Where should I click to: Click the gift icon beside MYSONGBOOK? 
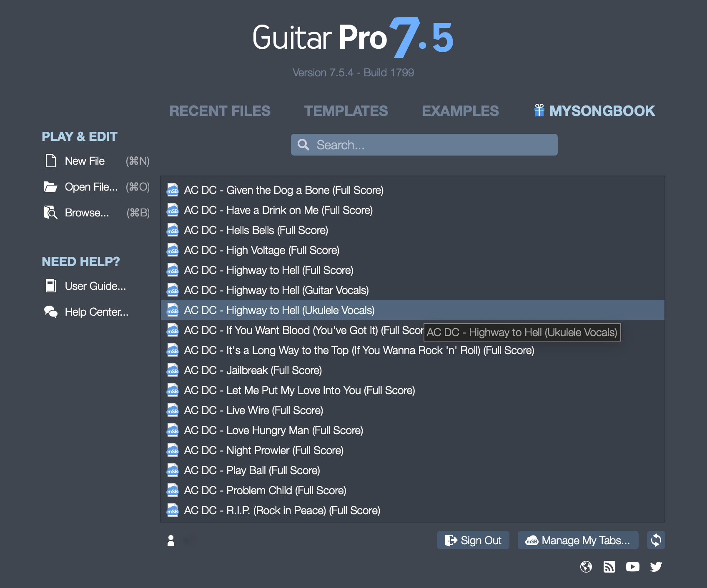[x=539, y=111]
